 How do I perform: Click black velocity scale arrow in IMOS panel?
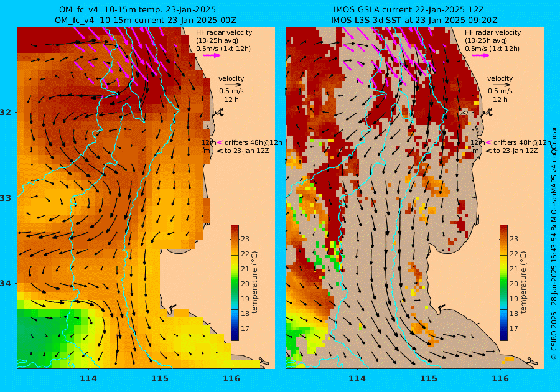coord(502,85)
